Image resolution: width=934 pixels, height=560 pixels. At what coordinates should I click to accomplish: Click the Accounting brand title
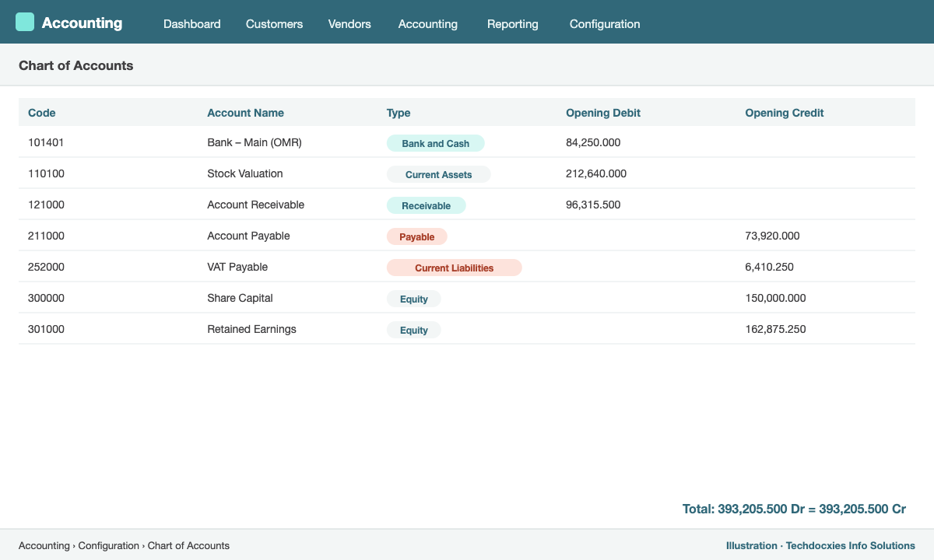(x=82, y=23)
